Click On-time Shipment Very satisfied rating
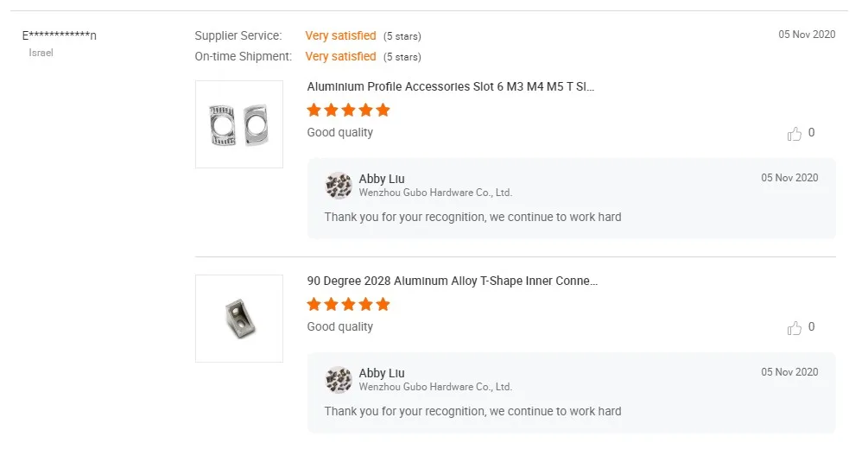The height and width of the screenshot is (449, 868). tap(340, 57)
